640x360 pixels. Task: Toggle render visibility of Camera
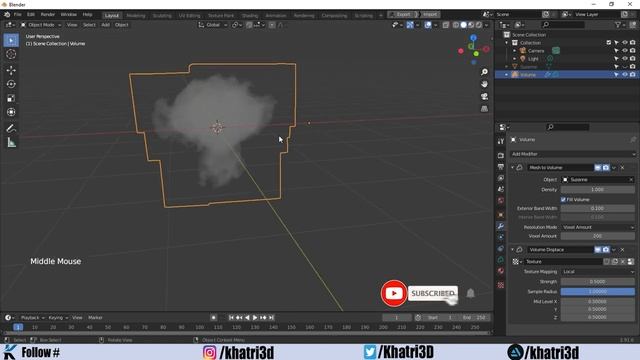pos(632,51)
